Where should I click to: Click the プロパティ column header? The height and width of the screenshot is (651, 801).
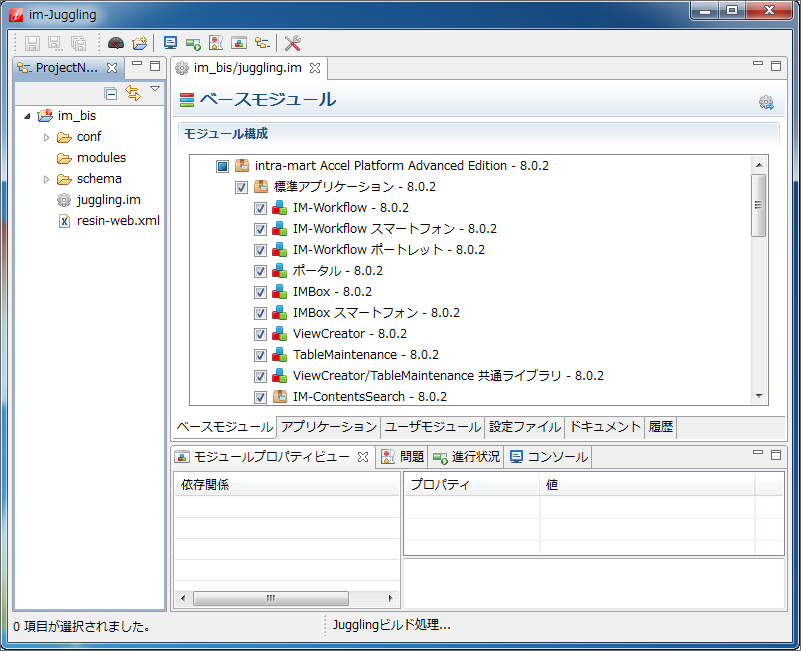(472, 484)
